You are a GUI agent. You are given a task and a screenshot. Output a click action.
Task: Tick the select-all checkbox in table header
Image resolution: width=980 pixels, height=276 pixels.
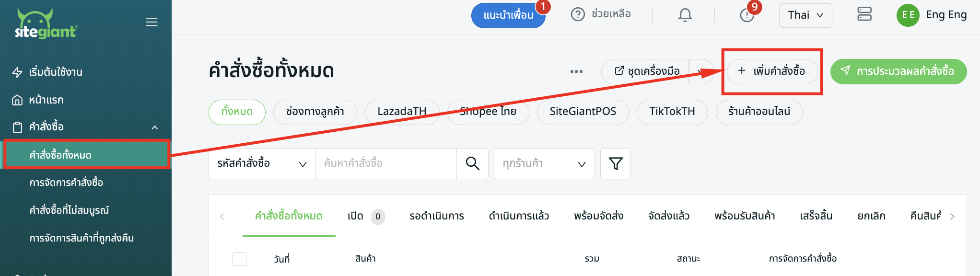pos(239,259)
